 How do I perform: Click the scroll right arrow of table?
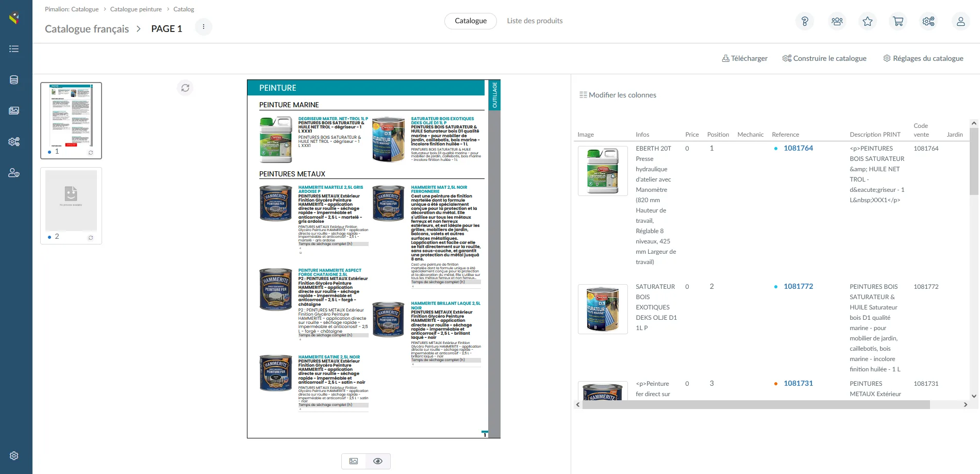(x=966, y=405)
